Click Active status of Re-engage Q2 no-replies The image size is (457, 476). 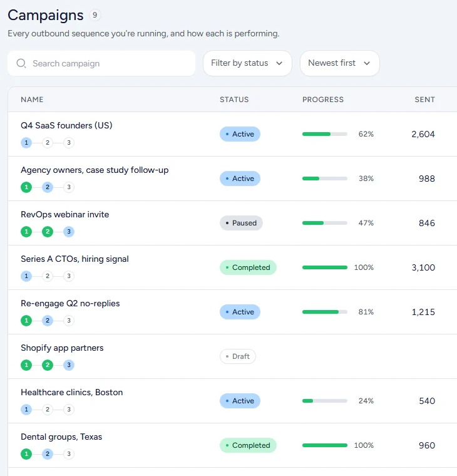(x=240, y=312)
